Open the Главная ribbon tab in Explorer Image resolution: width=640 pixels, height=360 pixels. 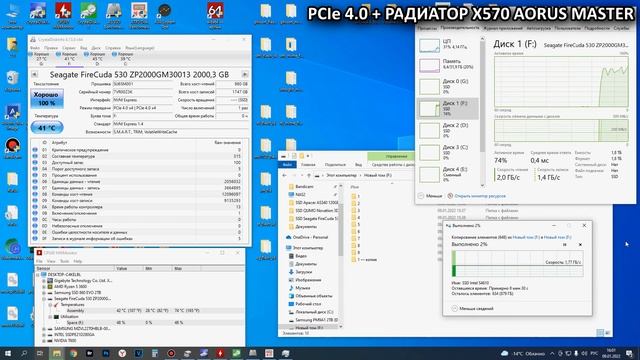coord(308,164)
